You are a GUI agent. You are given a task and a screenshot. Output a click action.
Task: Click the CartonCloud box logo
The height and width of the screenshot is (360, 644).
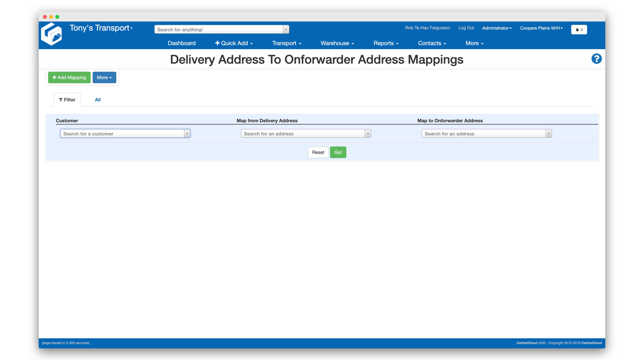[52, 34]
